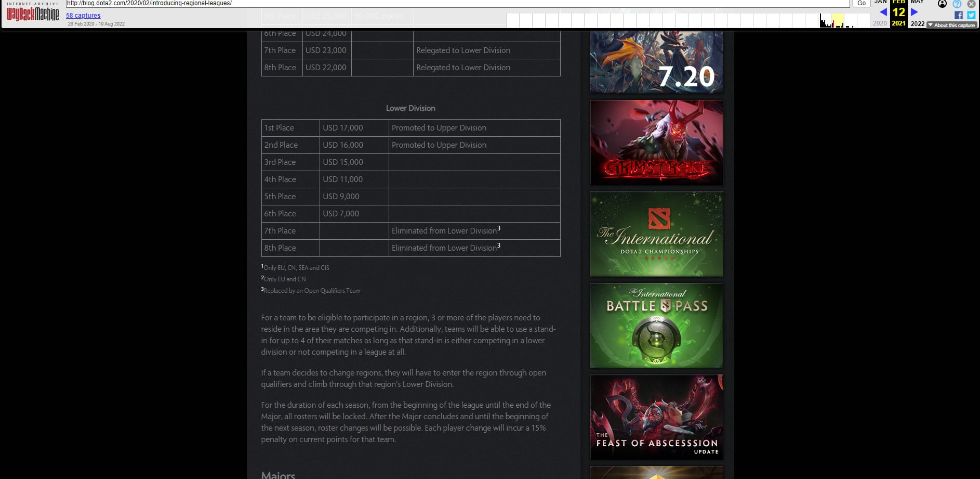Click the highlighted yellow section of capture graph
Screen dimensions: 980x479
[837, 21]
